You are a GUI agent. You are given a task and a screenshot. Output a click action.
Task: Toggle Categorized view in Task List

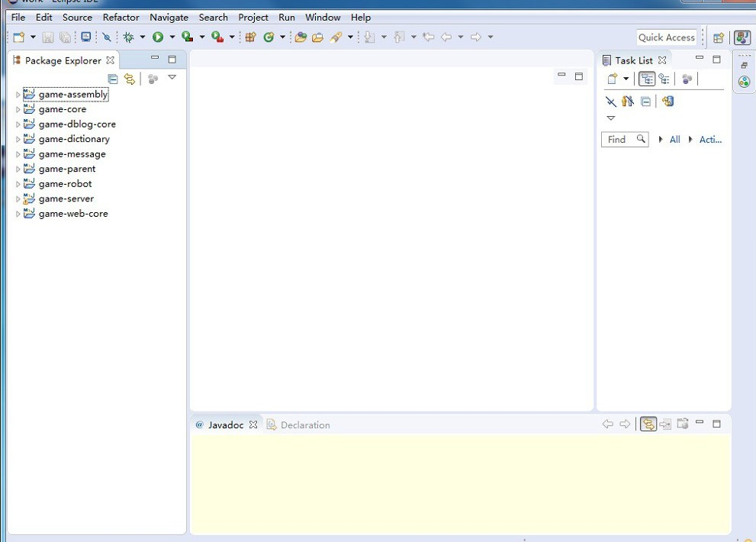[x=647, y=79]
